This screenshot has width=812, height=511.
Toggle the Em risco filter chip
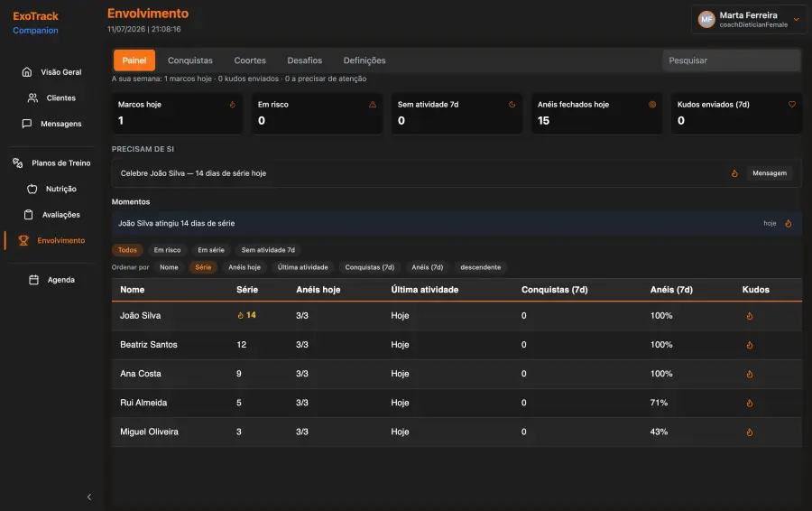tap(167, 250)
